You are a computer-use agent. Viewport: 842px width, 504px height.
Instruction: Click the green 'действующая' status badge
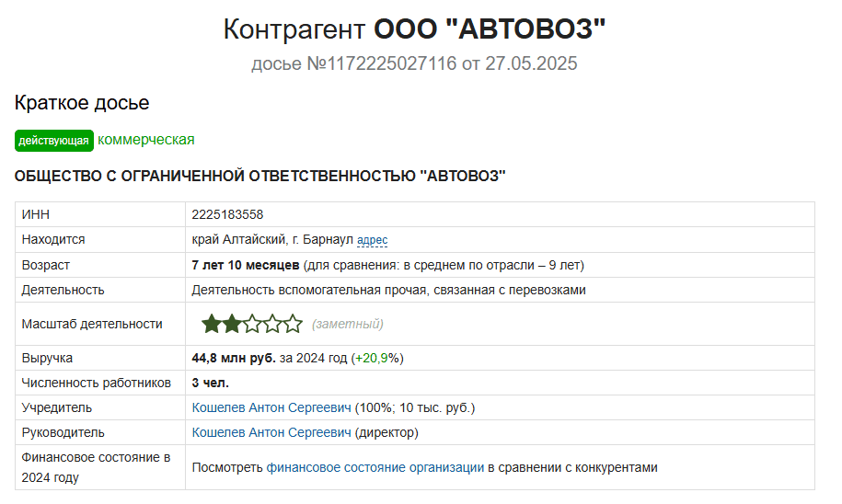click(x=54, y=141)
